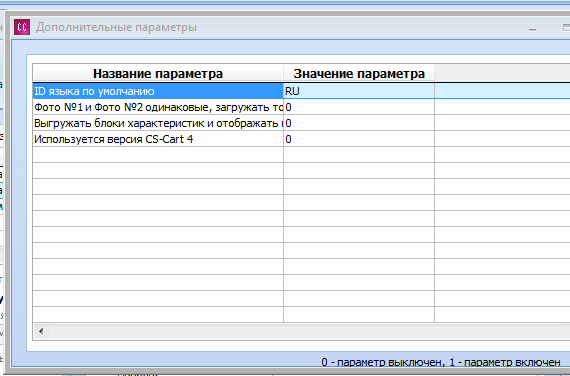This screenshot has height=376, width=570.
Task: Click the left arrow of horizontal scrollbar
Action: click(41, 331)
